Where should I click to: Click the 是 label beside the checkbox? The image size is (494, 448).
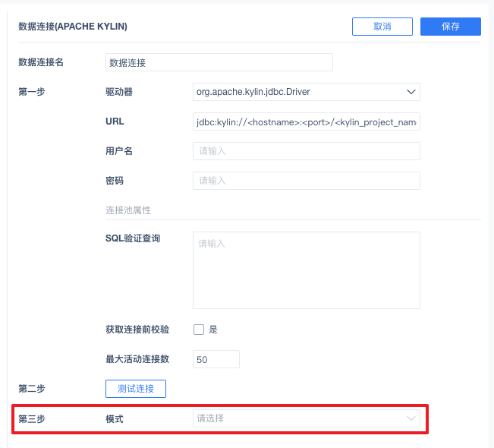click(x=213, y=330)
